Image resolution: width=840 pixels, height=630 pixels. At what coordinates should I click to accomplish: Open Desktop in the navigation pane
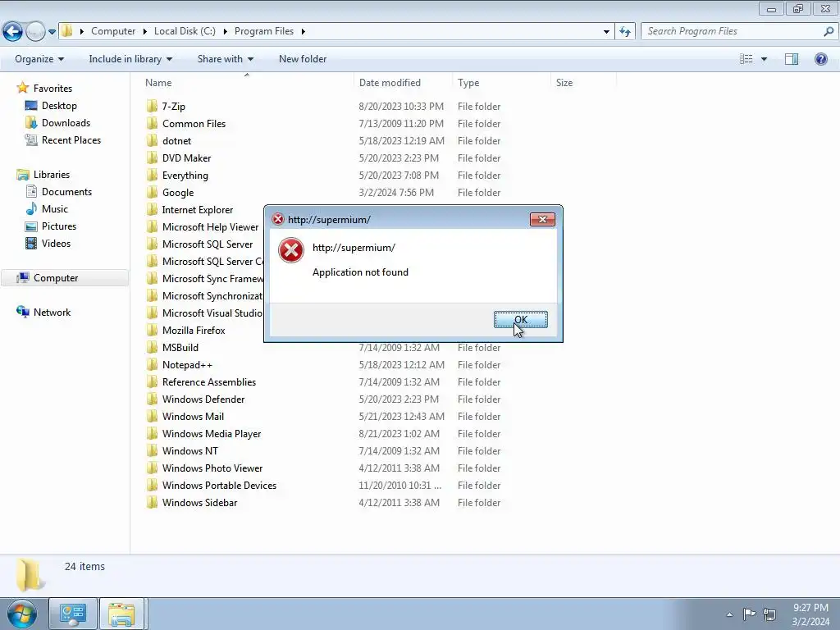[x=59, y=106]
